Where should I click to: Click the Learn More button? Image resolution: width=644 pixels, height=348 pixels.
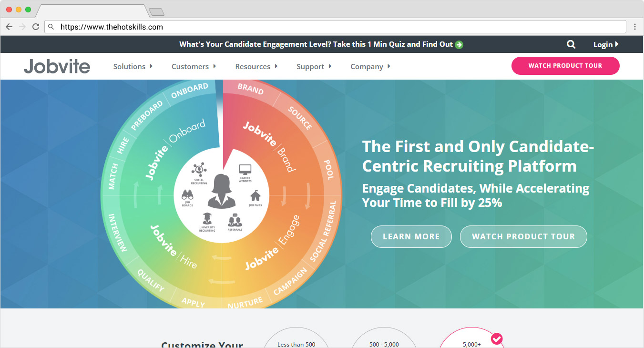[411, 236]
